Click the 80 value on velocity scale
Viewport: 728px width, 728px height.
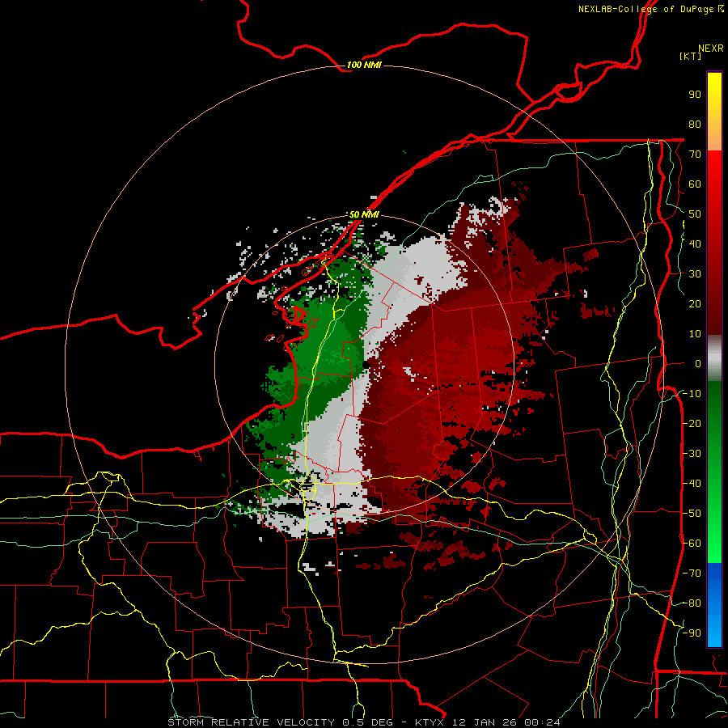point(695,124)
